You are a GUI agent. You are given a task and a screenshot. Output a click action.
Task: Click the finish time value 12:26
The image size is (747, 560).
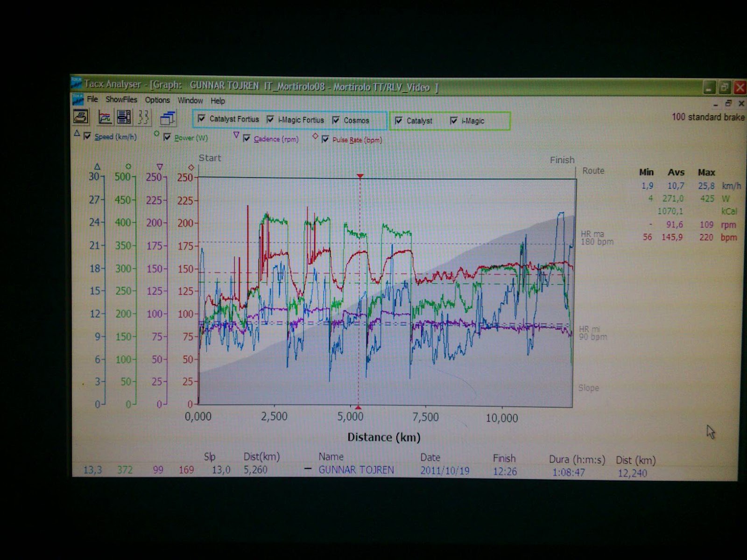tap(505, 472)
